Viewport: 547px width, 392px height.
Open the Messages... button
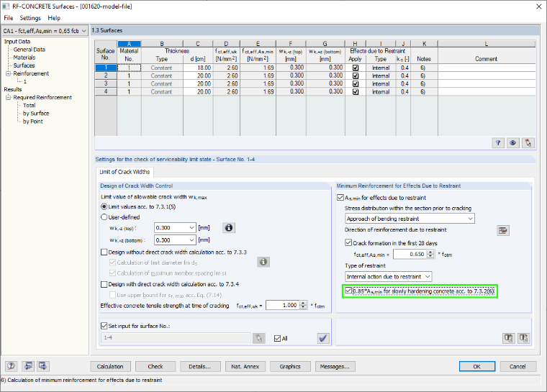tap(335, 367)
